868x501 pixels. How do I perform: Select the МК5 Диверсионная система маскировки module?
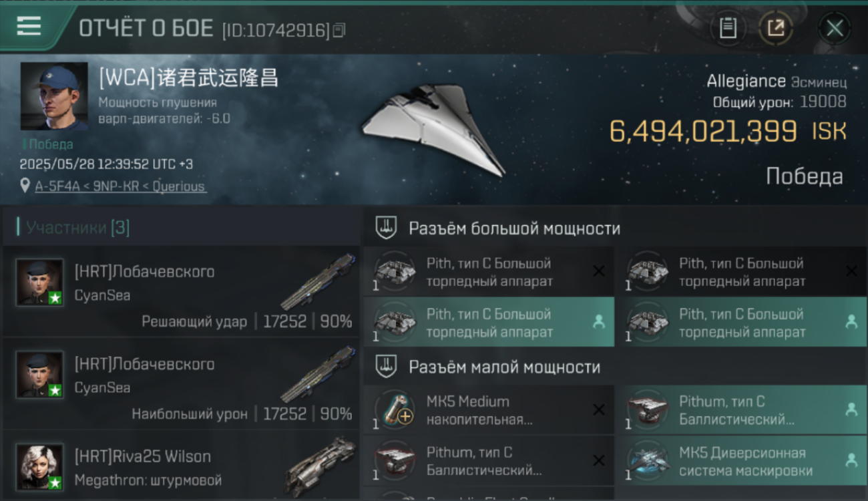coord(740,461)
